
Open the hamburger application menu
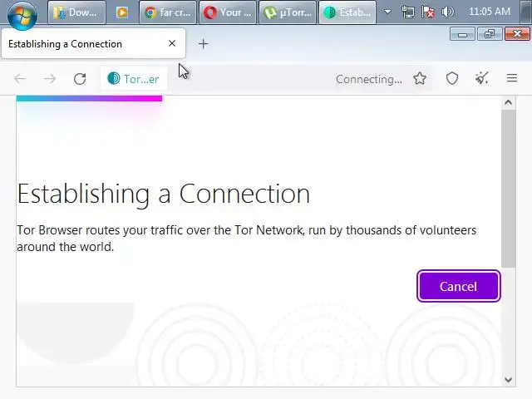512,78
